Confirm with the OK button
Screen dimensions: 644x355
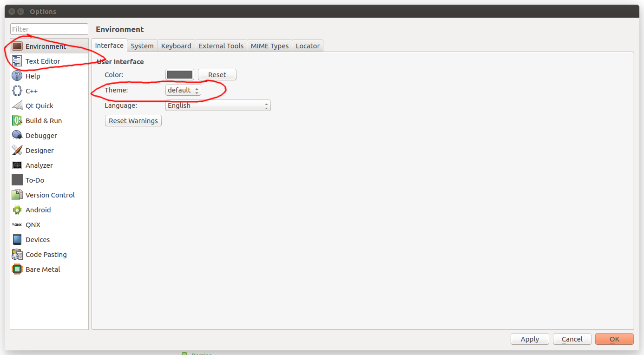coord(614,339)
